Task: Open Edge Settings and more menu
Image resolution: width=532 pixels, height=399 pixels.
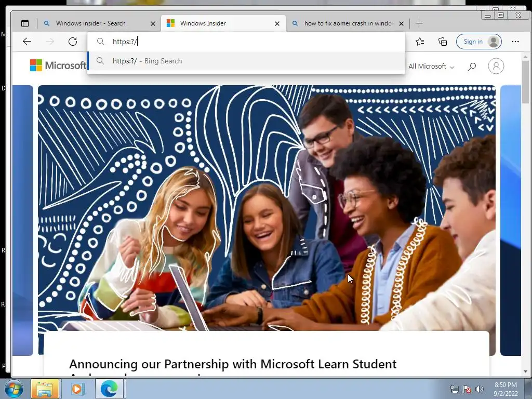Action: (515, 42)
